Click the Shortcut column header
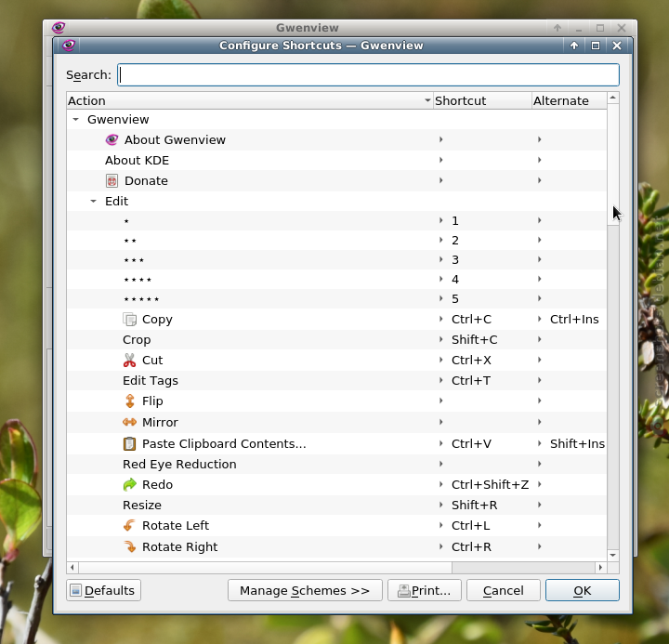Viewport: 669px width, 644px height. point(482,100)
